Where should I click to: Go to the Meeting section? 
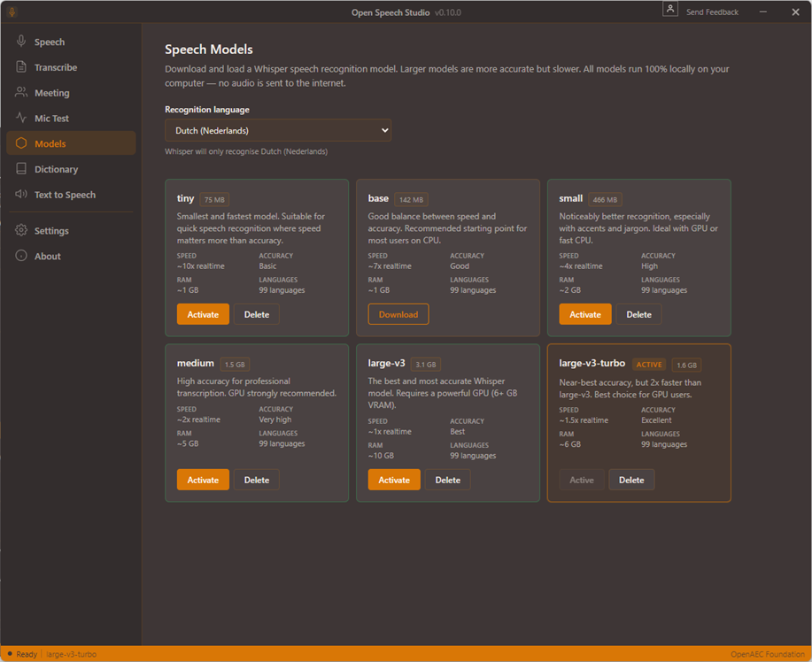(71, 93)
